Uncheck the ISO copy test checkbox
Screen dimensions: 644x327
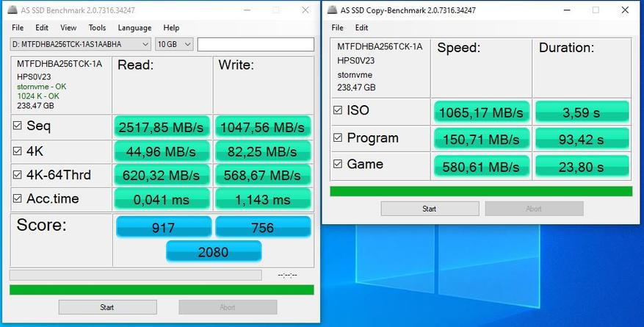(338, 110)
